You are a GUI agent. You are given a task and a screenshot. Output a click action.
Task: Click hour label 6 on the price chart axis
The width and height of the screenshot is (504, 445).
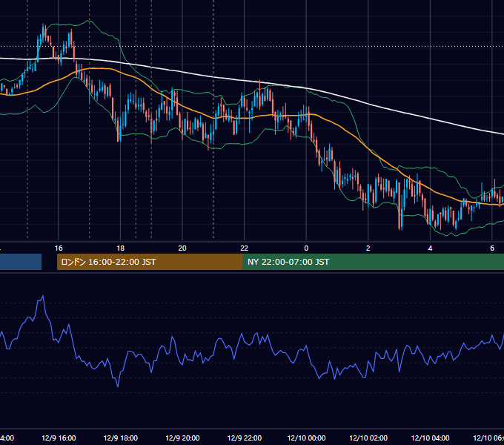[492, 248]
